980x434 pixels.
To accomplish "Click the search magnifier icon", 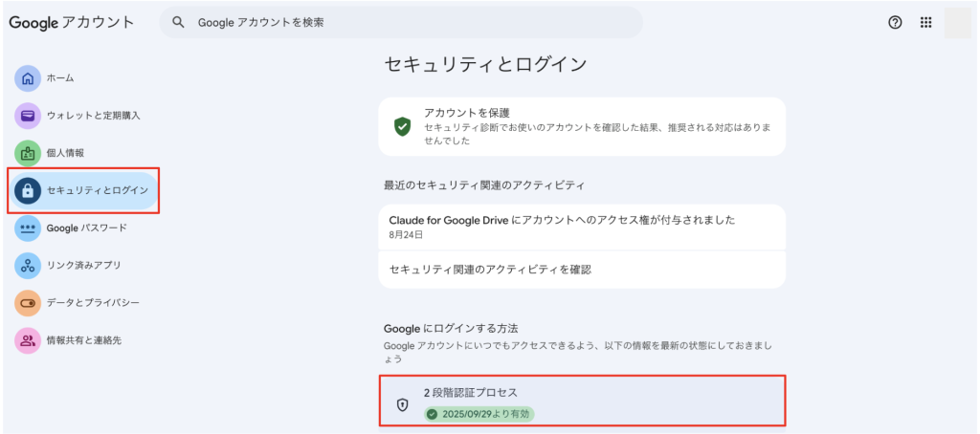I will tap(178, 23).
